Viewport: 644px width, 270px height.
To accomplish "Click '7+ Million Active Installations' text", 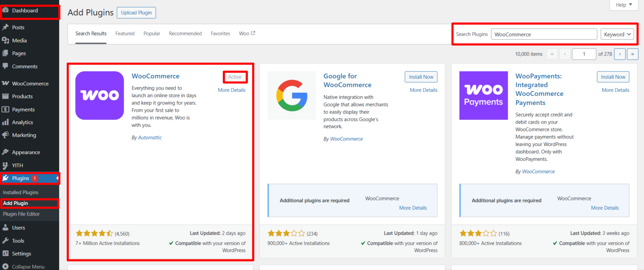I will (x=108, y=243).
